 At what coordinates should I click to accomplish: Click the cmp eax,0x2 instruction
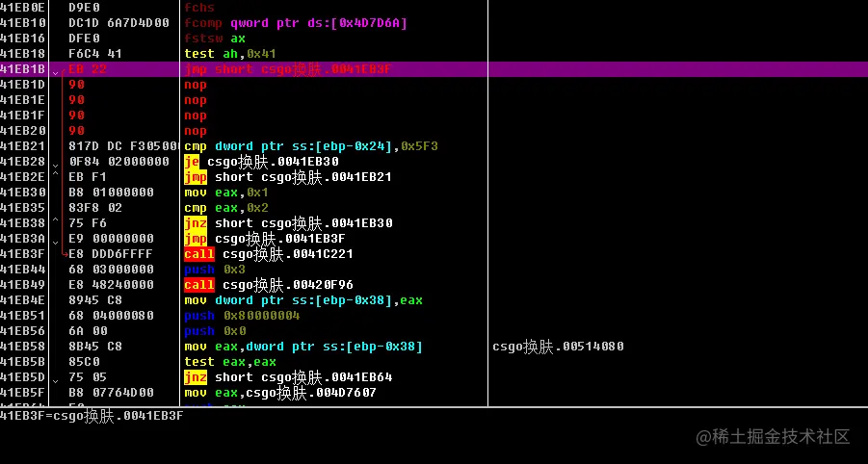[225, 208]
